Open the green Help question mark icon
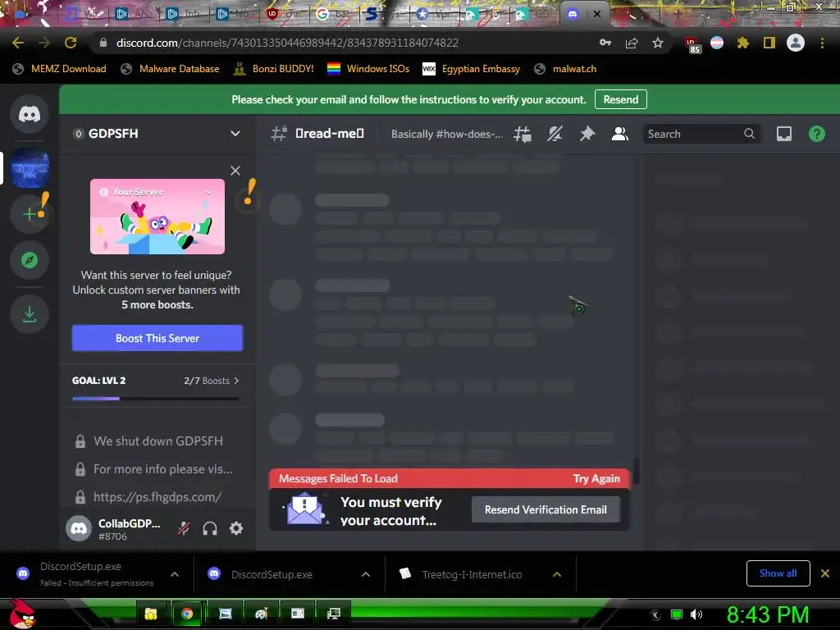This screenshot has height=630, width=840. [x=816, y=134]
